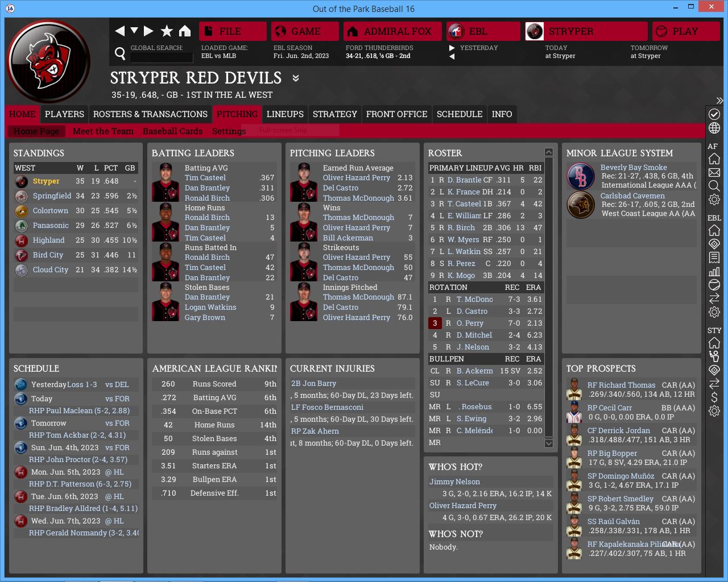Open the EBL section gear settings icon

click(714, 312)
